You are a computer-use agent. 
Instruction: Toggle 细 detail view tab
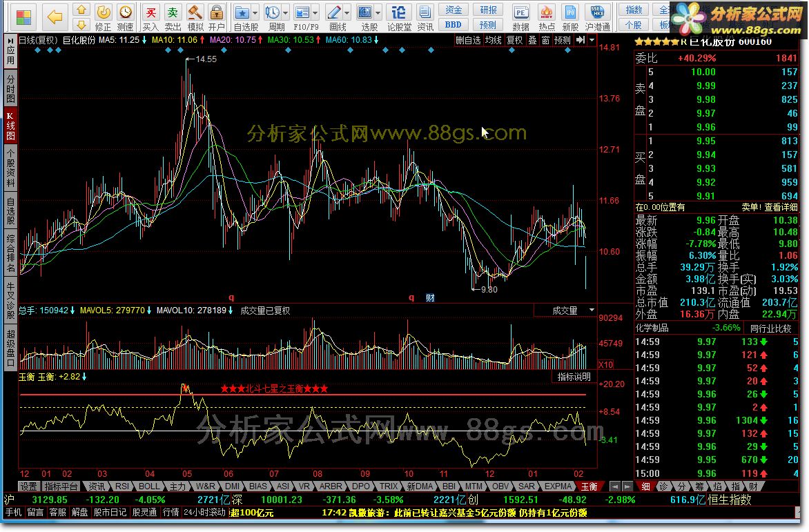point(645,486)
